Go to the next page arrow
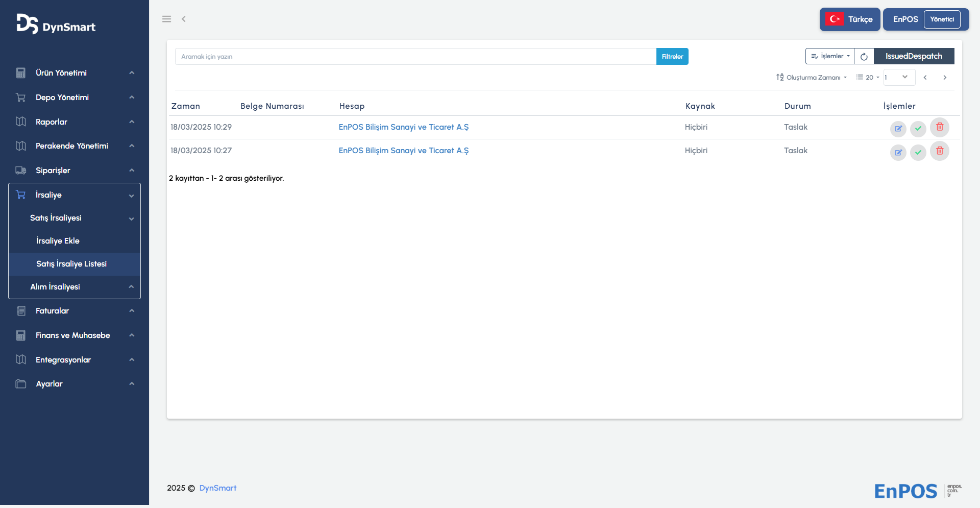Screen dimensions: 980x508 point(945,78)
